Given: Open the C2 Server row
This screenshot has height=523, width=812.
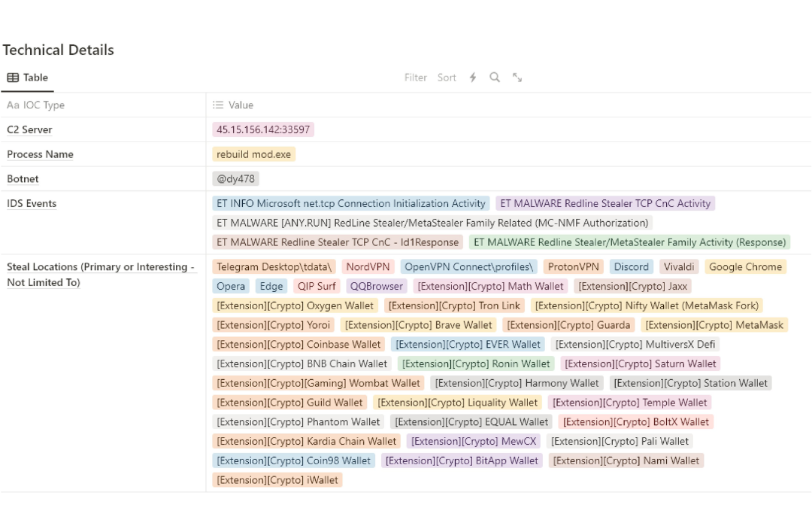Looking at the screenshot, I should pos(29,129).
